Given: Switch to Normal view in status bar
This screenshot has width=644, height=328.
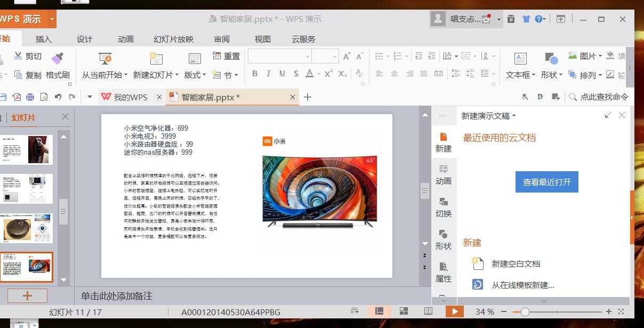Looking at the screenshot, I should 379,311.
